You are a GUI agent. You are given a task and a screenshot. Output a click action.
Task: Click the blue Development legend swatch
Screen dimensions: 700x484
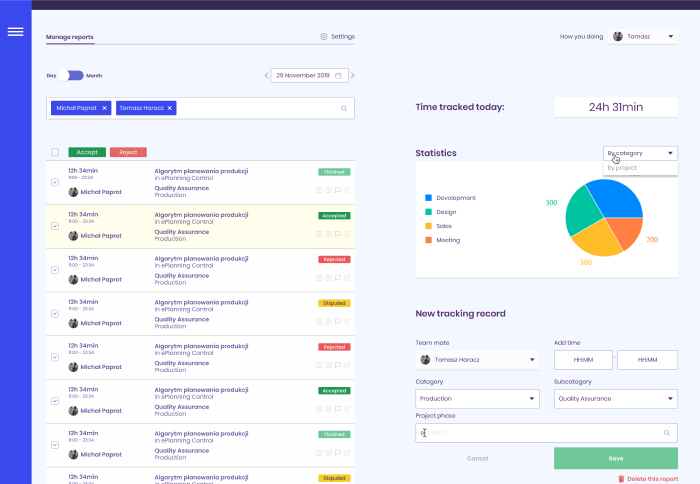point(429,198)
